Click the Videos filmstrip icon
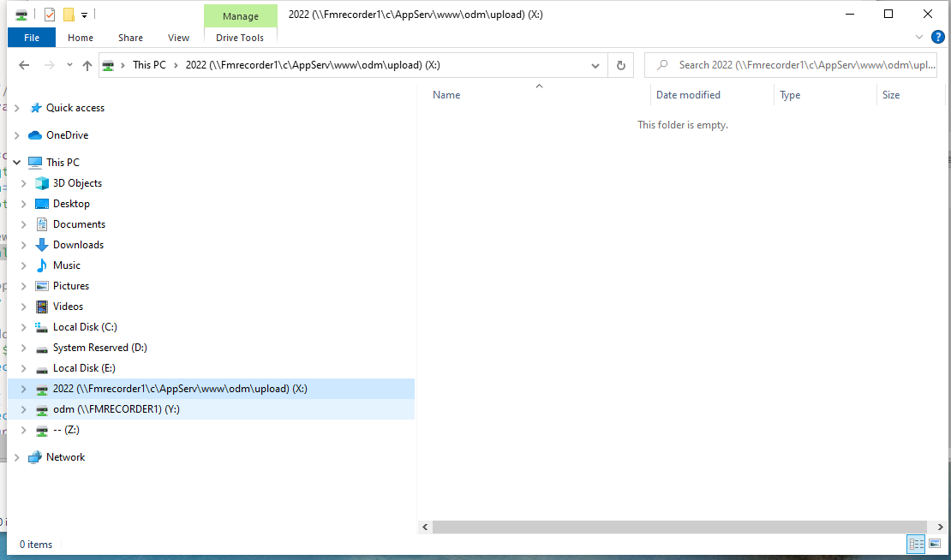Image resolution: width=951 pixels, height=560 pixels. pos(42,307)
